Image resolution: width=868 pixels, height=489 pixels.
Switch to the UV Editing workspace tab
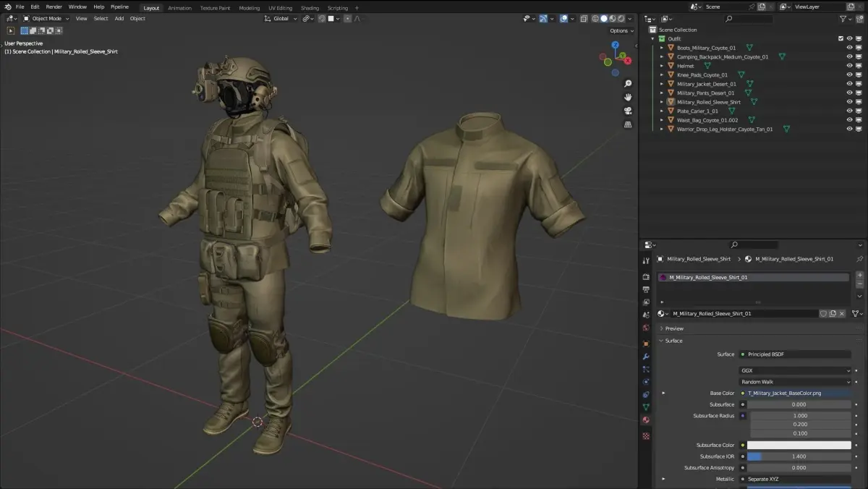pyautogui.click(x=280, y=8)
